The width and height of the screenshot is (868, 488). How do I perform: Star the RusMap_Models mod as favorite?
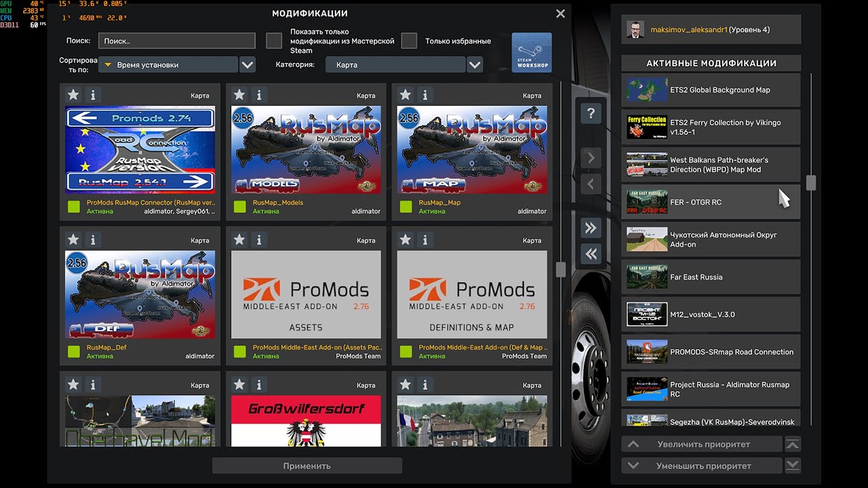(x=239, y=95)
